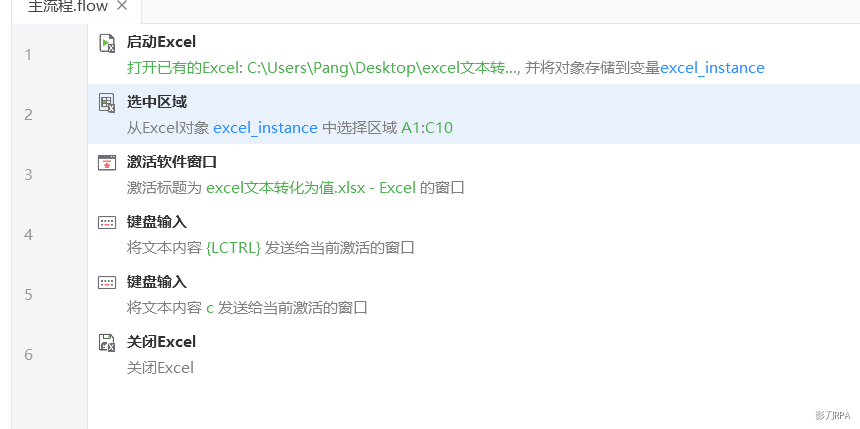Select the 选中区域 grid icon
Screen dimensions: 860x429
(107, 103)
